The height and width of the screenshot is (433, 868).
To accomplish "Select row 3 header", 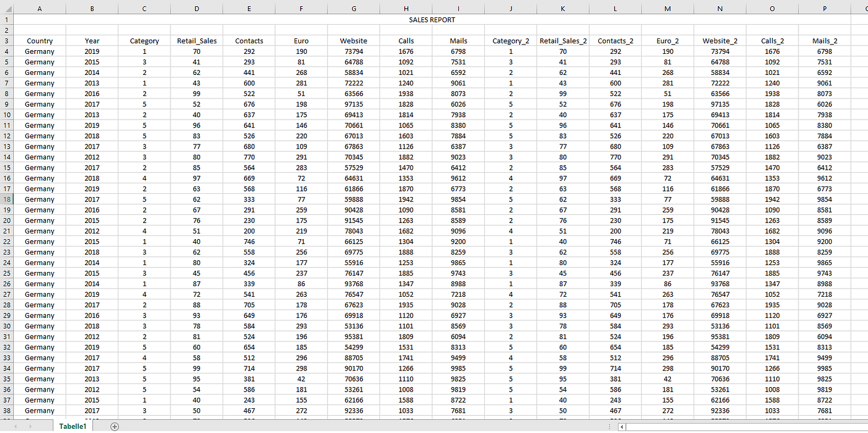I will pyautogui.click(x=7, y=41).
